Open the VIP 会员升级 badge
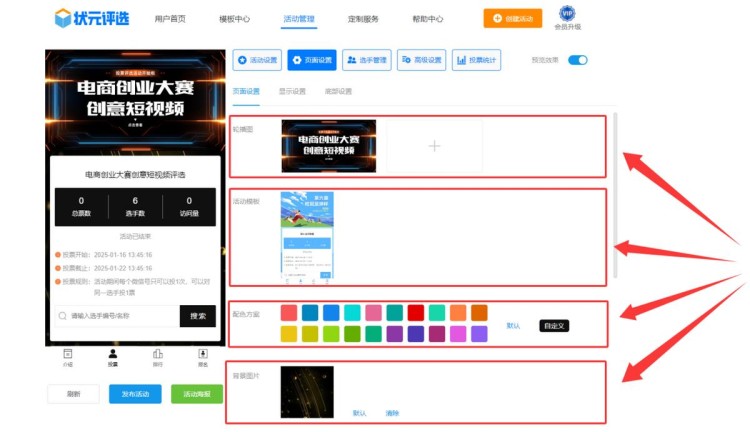750x432 pixels. coord(567,13)
